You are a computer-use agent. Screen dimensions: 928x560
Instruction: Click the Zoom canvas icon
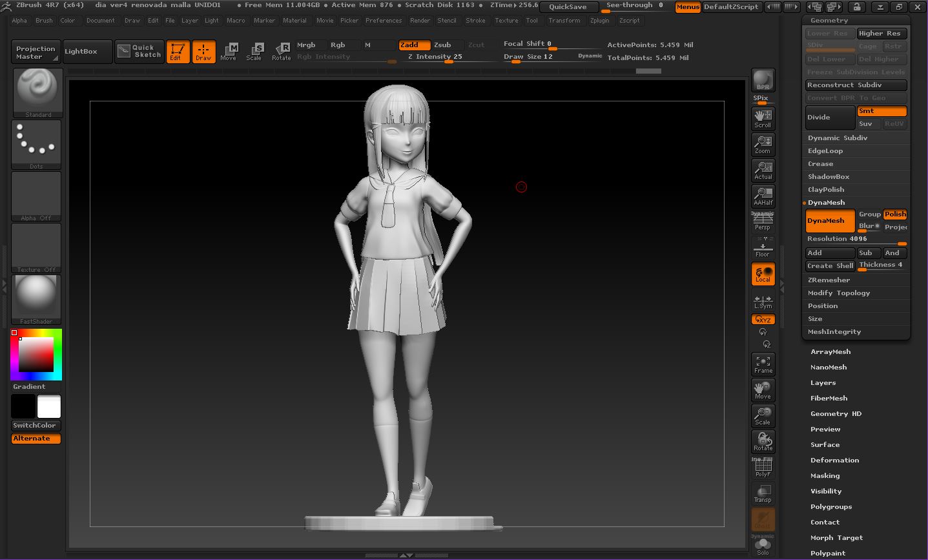[763, 145]
